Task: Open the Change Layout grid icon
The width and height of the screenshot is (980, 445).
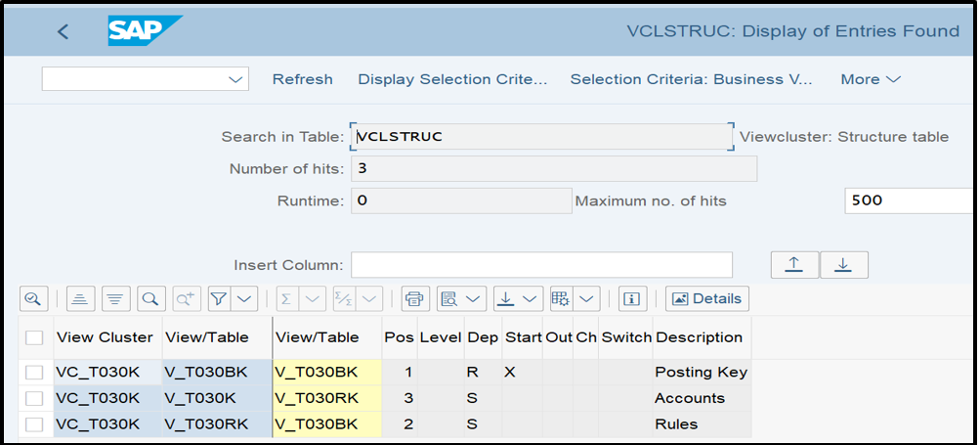Action: pyautogui.click(x=561, y=299)
